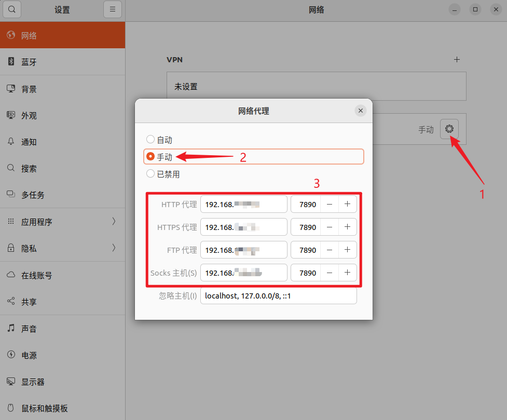This screenshot has width=507, height=420.
Task: Add a VPN with the plus icon
Action: pos(457,60)
